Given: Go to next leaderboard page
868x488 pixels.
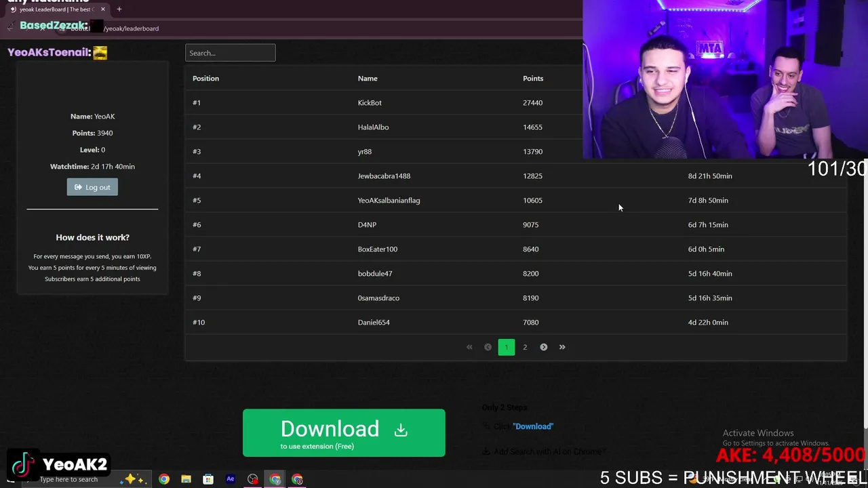Looking at the screenshot, I should (x=543, y=347).
